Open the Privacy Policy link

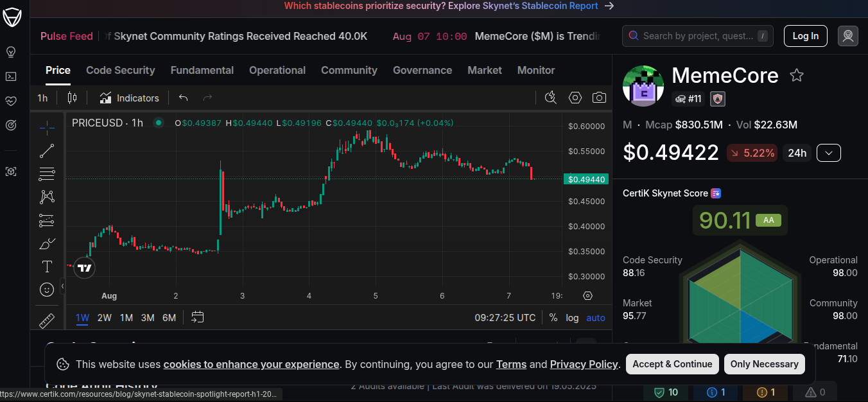(x=584, y=364)
